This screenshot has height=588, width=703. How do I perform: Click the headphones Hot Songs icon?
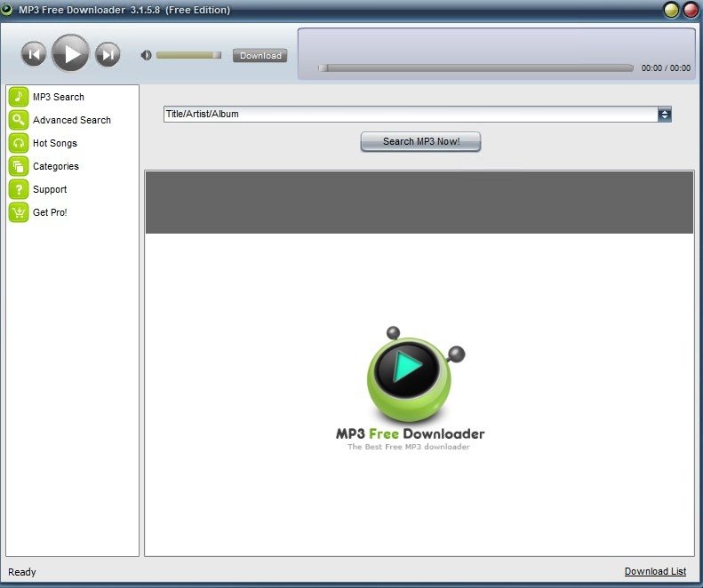pos(19,143)
